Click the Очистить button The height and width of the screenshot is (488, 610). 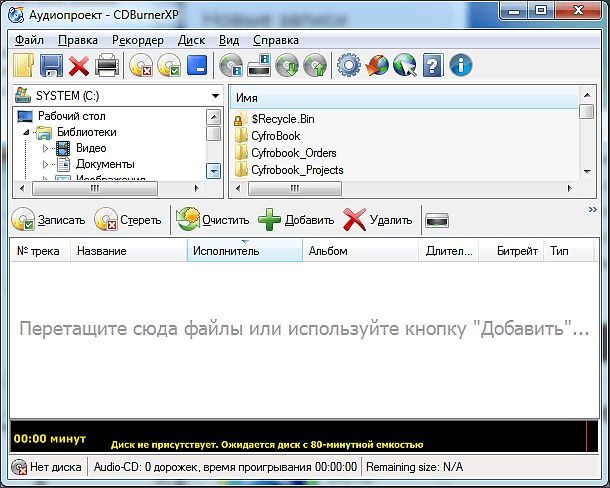click(x=213, y=220)
